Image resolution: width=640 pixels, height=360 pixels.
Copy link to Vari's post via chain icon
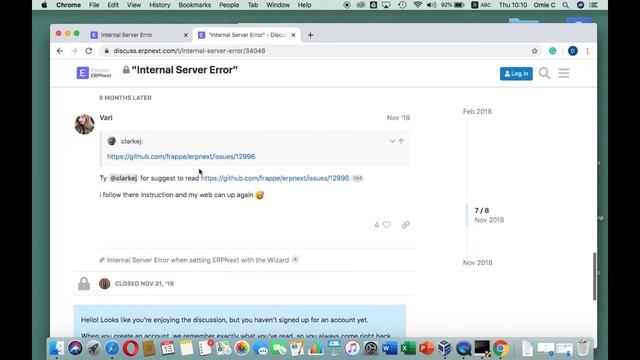coord(405,224)
